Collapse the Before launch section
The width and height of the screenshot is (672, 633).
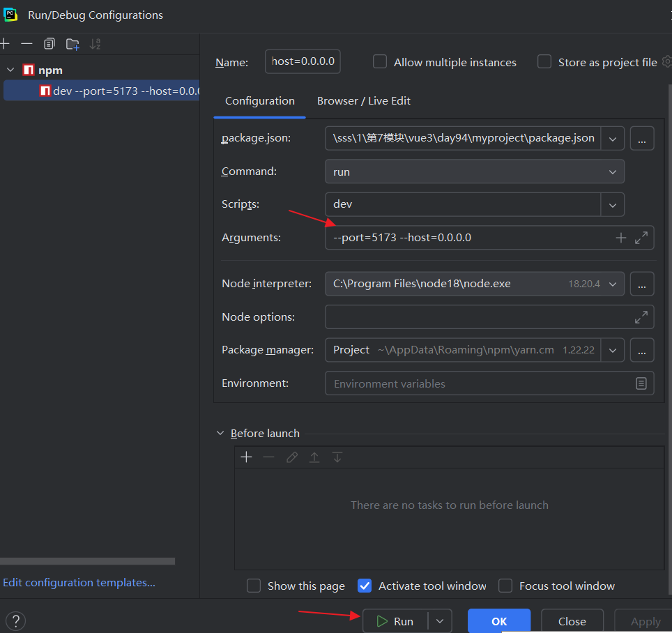(x=220, y=434)
